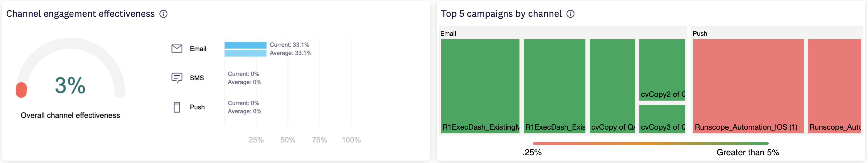The height and width of the screenshot is (163, 868).
Task: Click the Push phone icon
Action: coord(177,107)
